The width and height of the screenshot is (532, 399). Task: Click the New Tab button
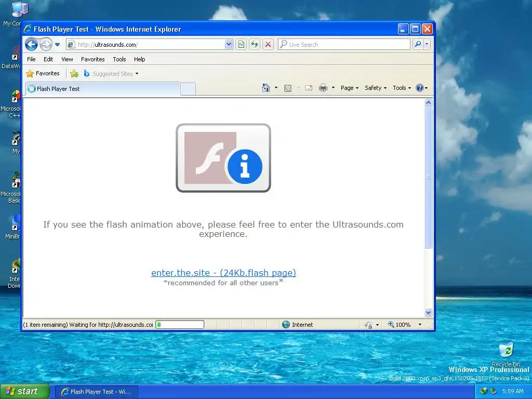[x=188, y=89]
